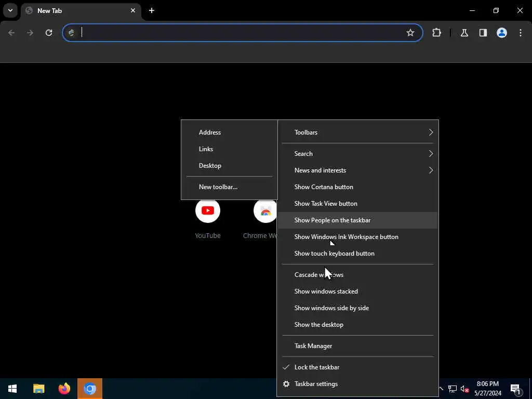Viewport: 532px width, 399px height.
Task: Open a new tab with plus button
Action: coord(152,10)
